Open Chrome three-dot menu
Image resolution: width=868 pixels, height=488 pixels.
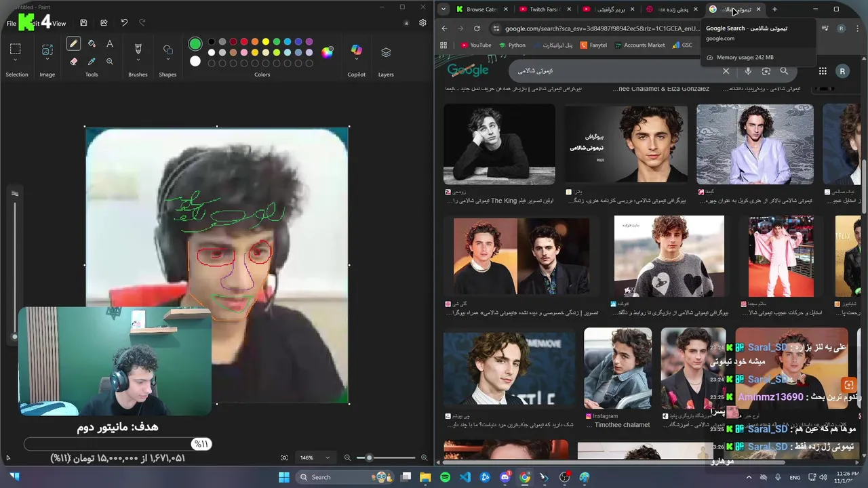coord(856,28)
